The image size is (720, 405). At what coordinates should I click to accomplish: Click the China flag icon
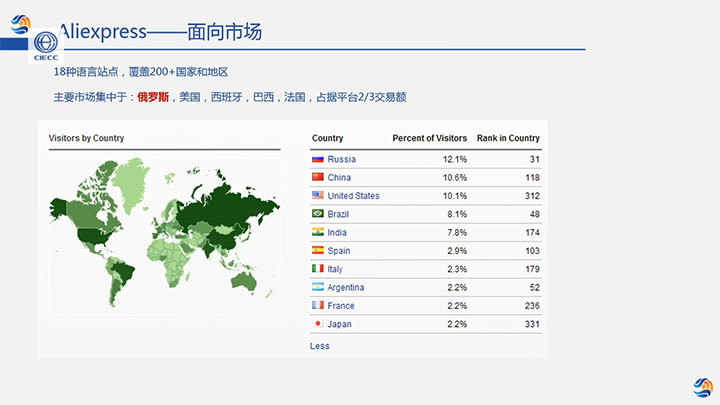pos(318,178)
